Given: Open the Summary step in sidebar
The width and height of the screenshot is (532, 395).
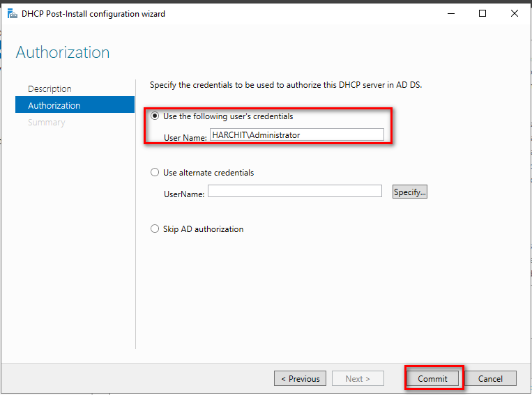Looking at the screenshot, I should [47, 123].
